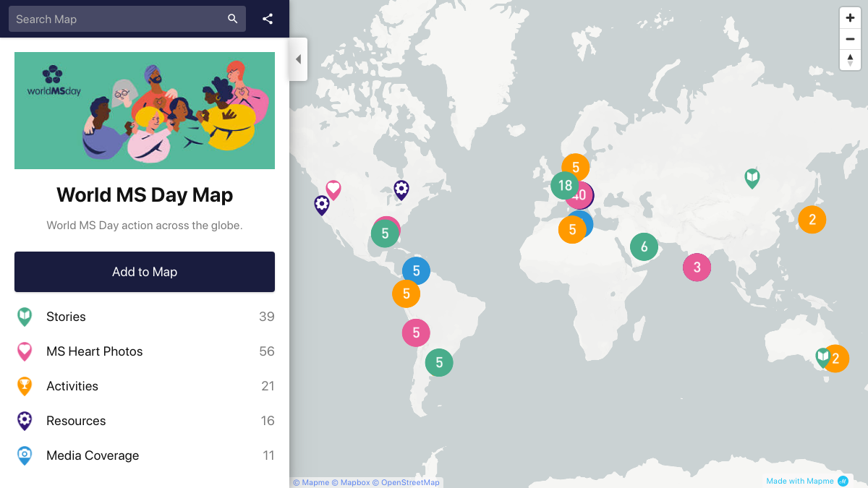Open the green 5 cluster over Mexico
This screenshot has width=868, height=488.
pos(385,234)
